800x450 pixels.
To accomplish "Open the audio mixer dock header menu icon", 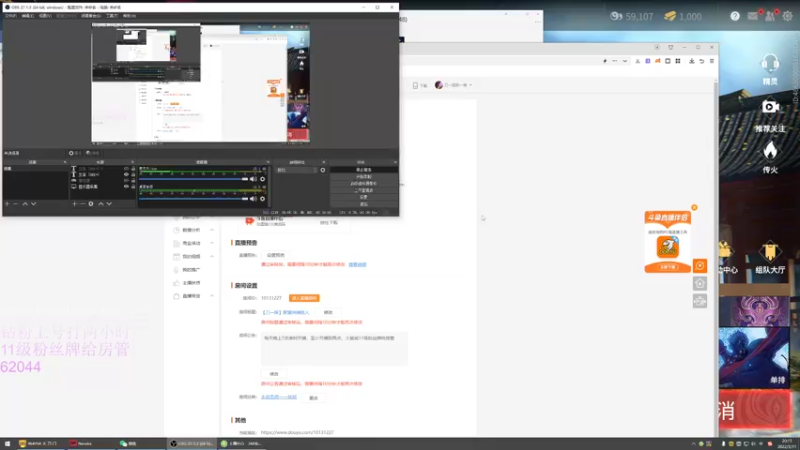I will coord(267,162).
